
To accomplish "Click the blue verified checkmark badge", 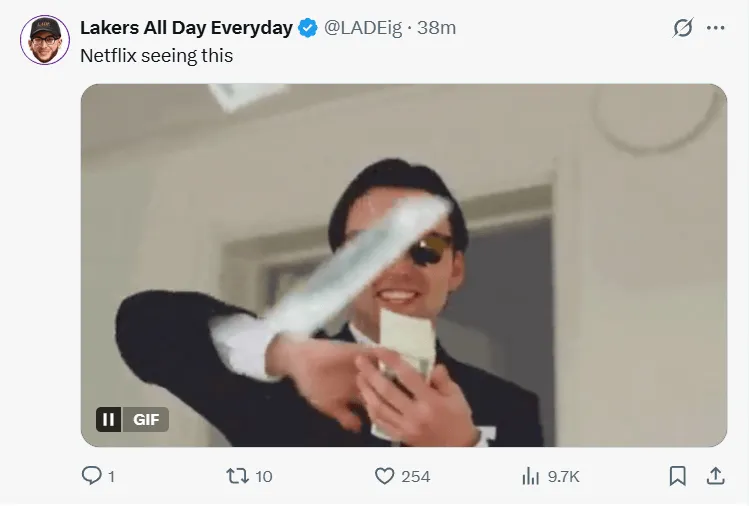I will click(x=308, y=28).
